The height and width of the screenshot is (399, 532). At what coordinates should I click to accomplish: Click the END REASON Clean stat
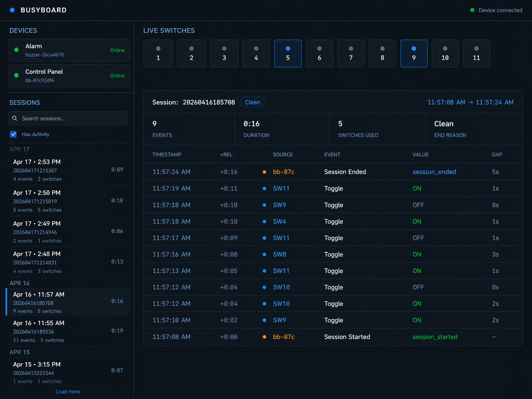coord(474,129)
